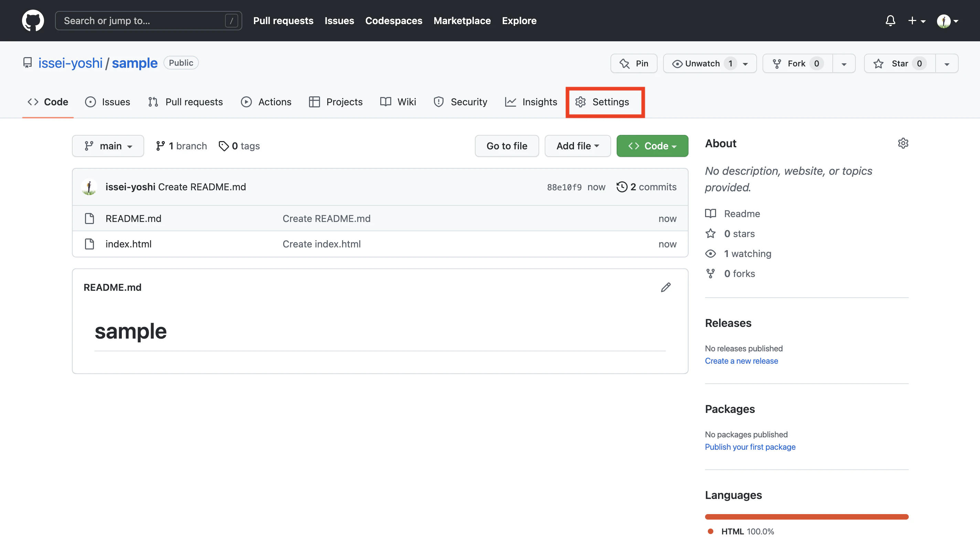980x543 pixels.
Task: Edit README.md with the pencil icon
Action: [x=665, y=287]
